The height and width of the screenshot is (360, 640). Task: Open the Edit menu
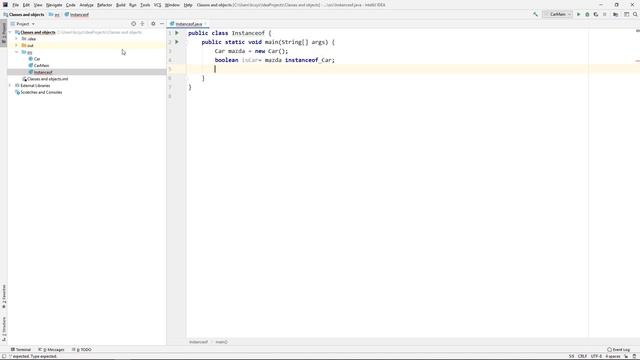(x=26, y=5)
